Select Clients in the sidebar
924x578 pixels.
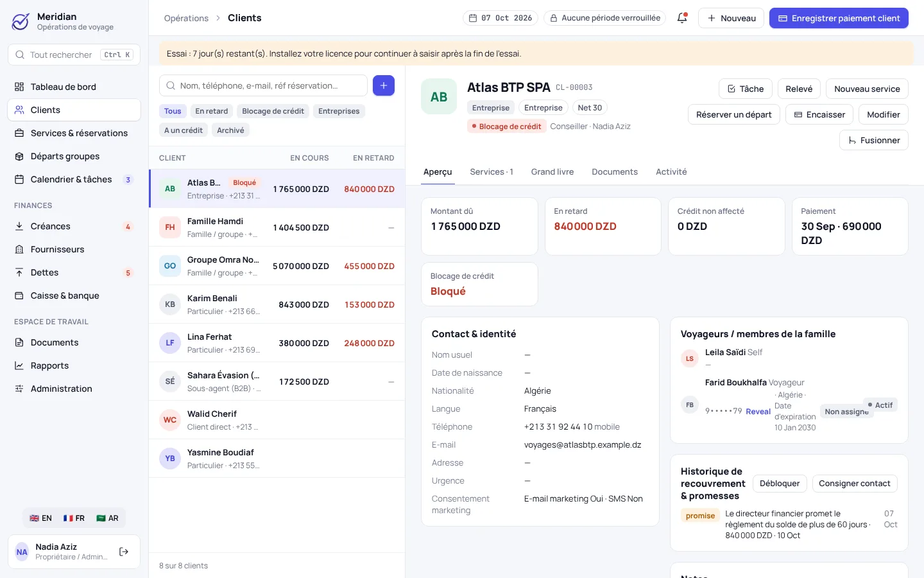(x=74, y=110)
